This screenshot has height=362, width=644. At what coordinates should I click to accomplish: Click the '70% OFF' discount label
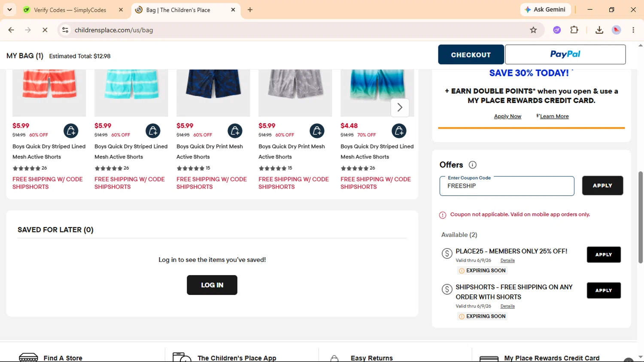coord(367,135)
